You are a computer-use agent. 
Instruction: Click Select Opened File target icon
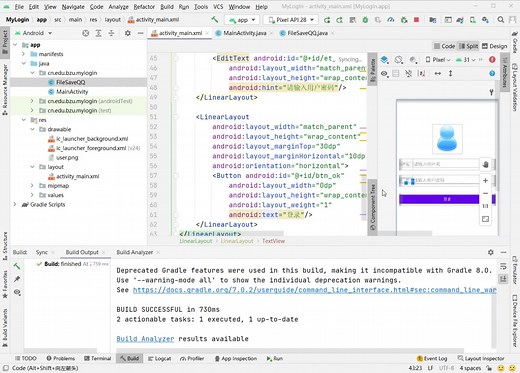(x=86, y=33)
